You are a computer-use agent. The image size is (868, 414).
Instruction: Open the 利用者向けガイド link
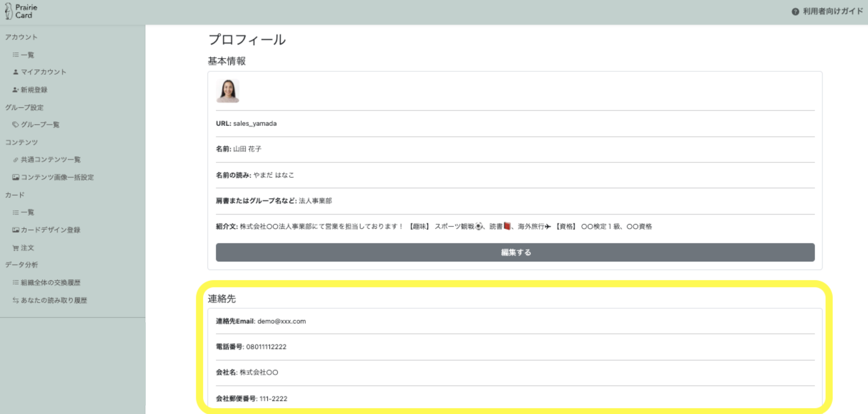point(833,11)
